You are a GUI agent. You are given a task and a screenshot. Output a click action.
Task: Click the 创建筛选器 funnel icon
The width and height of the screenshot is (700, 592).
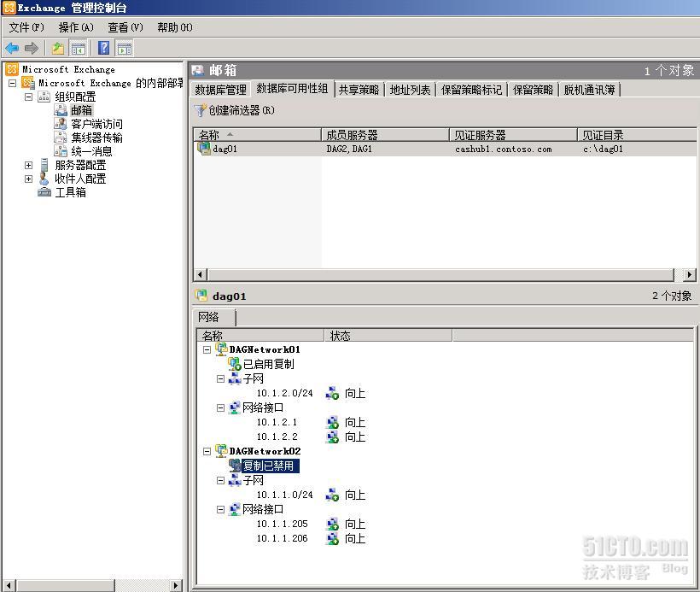tap(201, 110)
